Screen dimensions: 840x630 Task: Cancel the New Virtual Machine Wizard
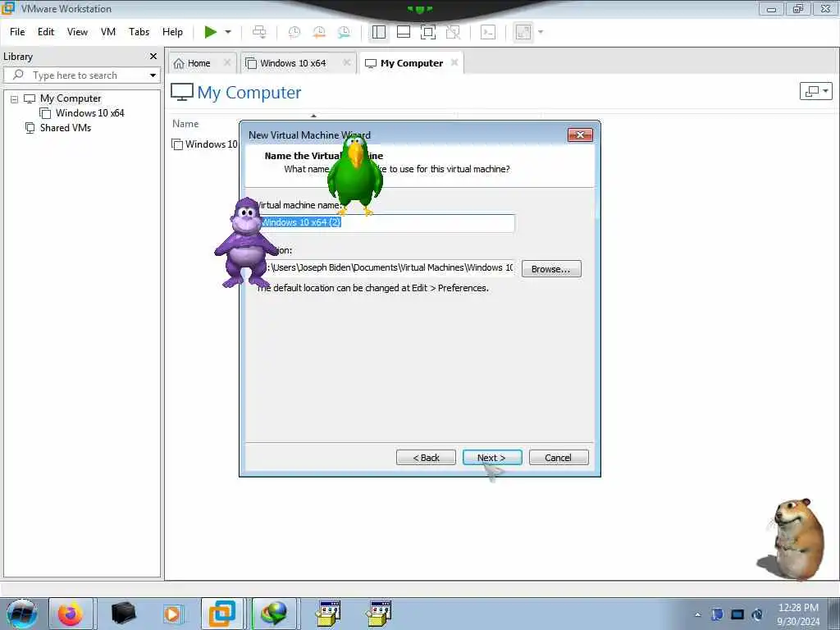point(558,458)
